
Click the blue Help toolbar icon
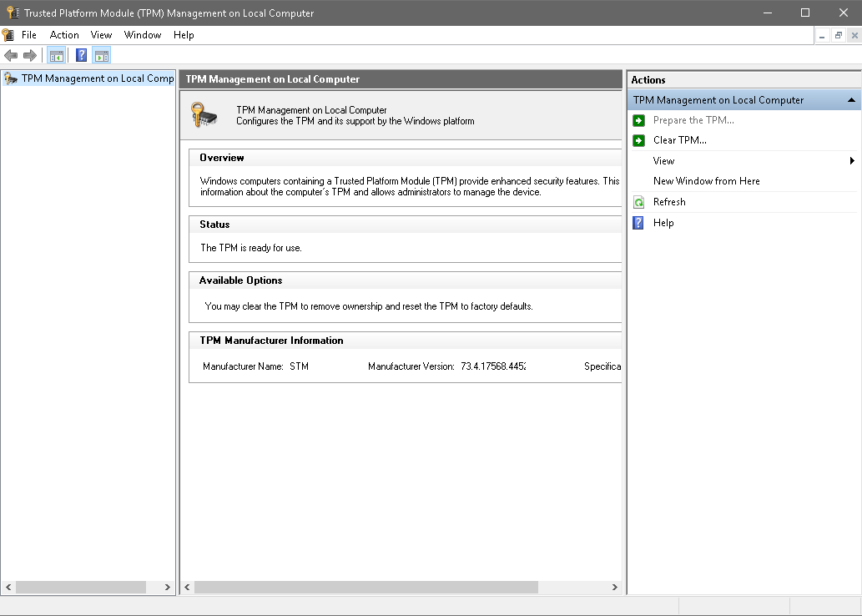pos(82,55)
